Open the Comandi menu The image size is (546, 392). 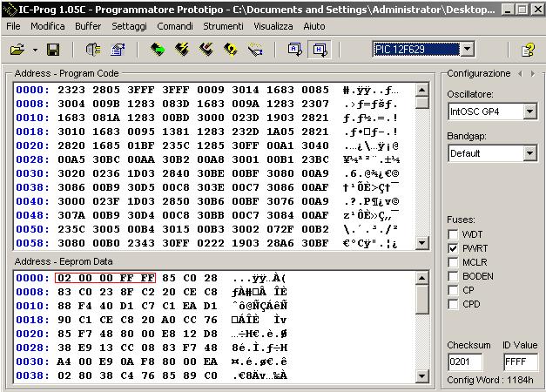pyautogui.click(x=175, y=26)
